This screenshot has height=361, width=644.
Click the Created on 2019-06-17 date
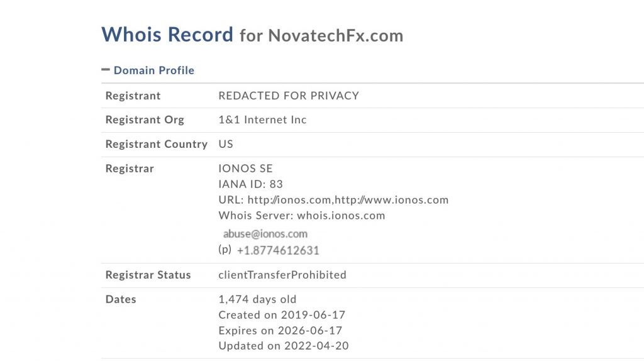282,315
